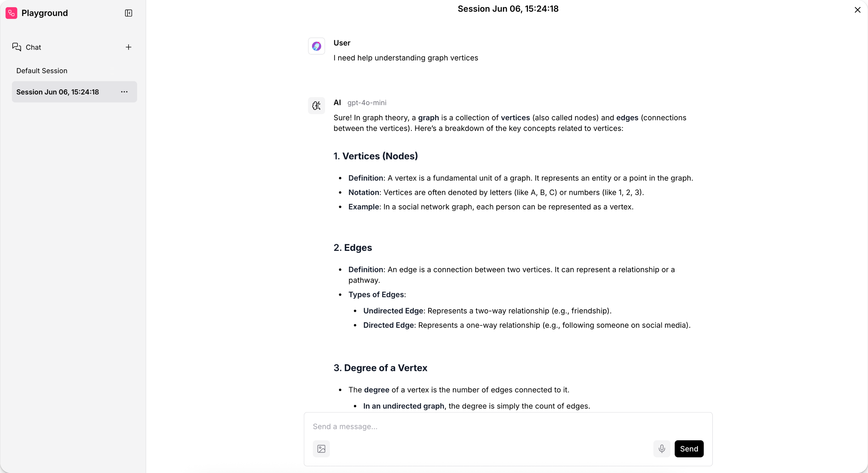The width and height of the screenshot is (868, 473).
Task: Open session options ellipsis menu
Action: tap(124, 92)
